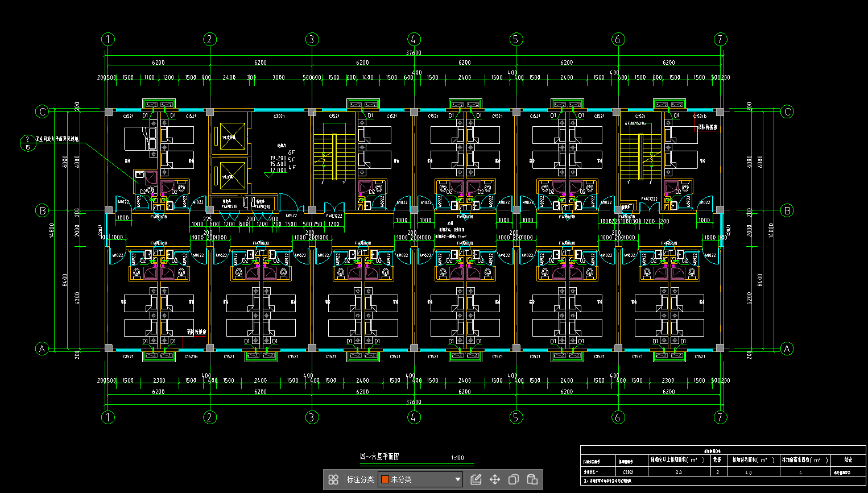Click axis bubble B on right side
Screen dimensions: 868x493
click(x=787, y=210)
